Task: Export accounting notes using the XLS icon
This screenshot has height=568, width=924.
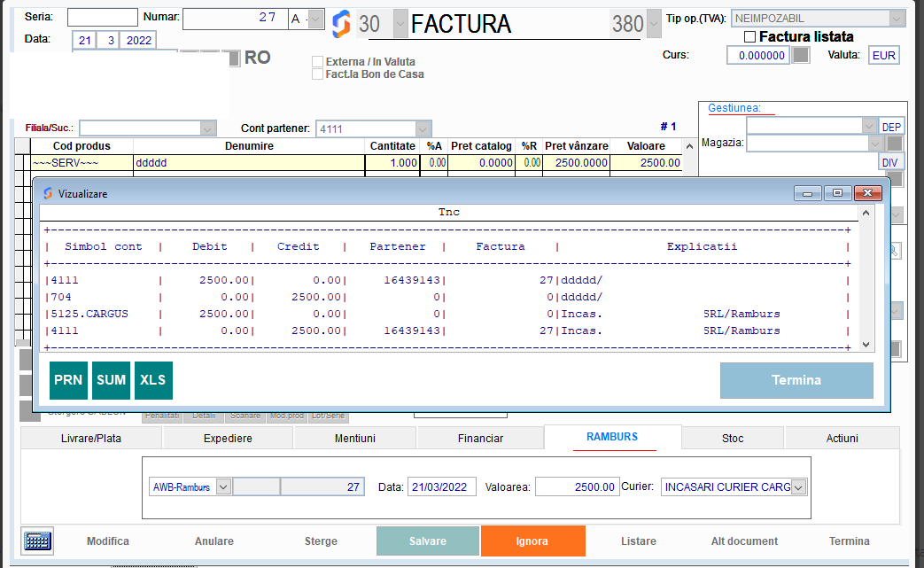Action: coord(152,380)
